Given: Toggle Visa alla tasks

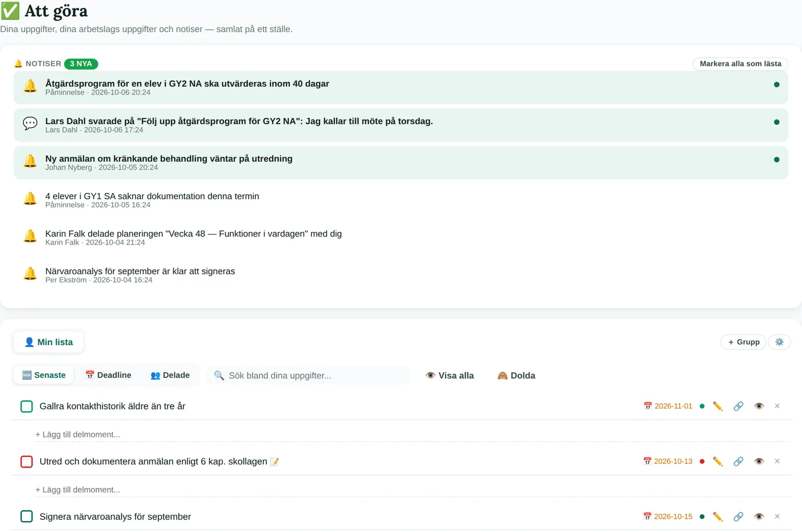Looking at the screenshot, I should (x=450, y=376).
